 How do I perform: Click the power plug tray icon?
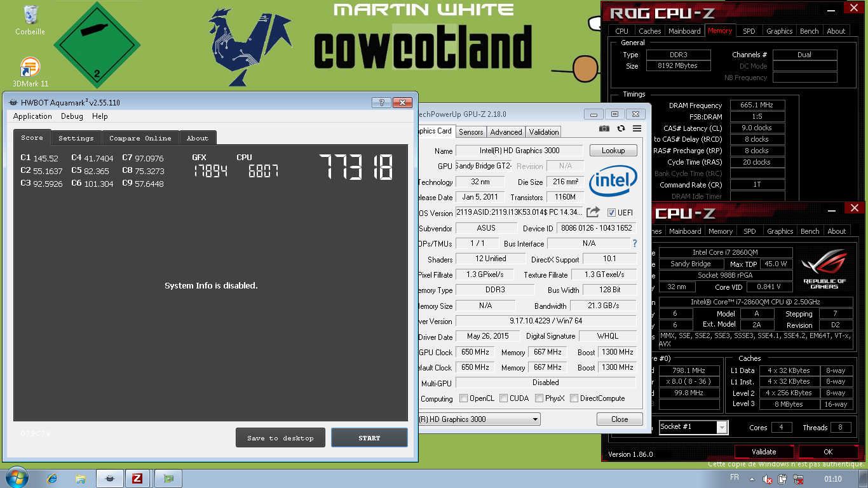pyautogui.click(x=783, y=479)
